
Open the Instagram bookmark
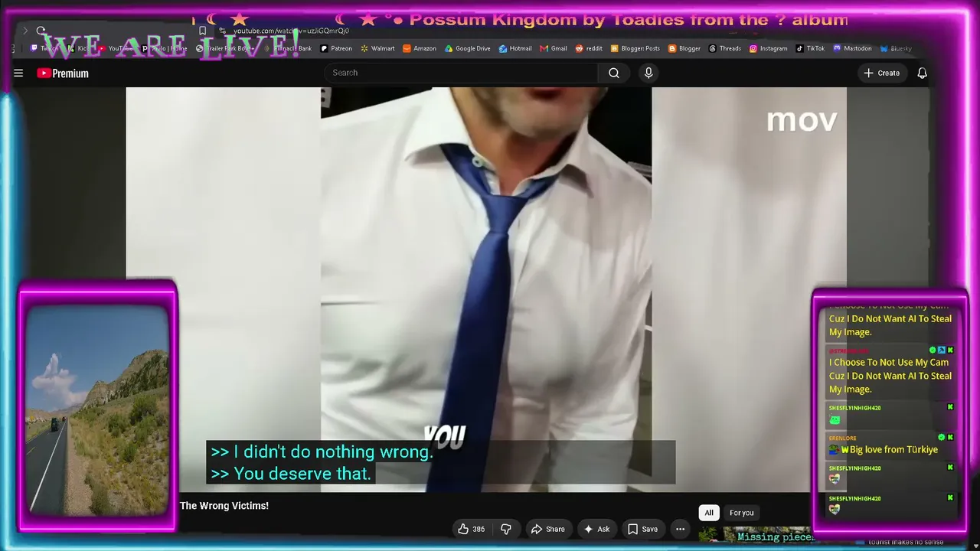point(769,48)
